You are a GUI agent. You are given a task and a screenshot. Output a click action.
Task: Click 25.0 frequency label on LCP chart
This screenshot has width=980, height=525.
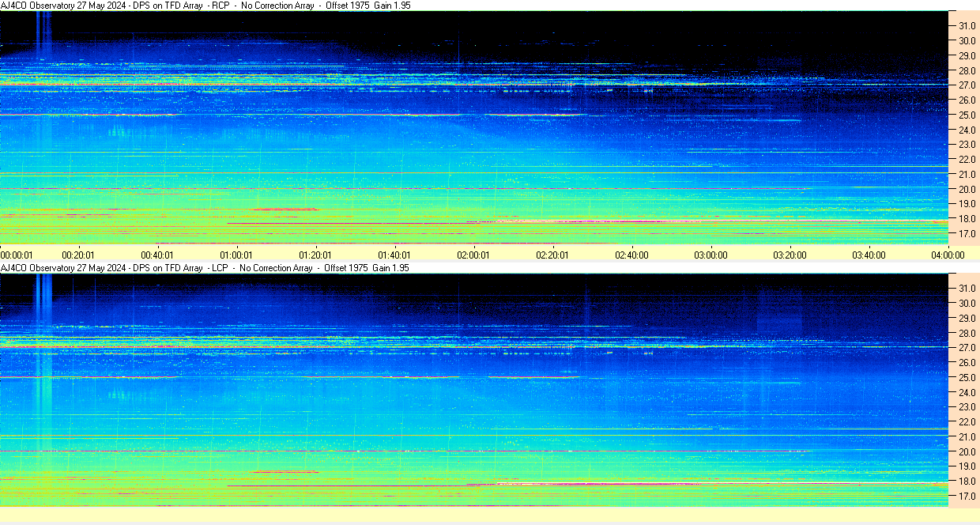click(967, 377)
